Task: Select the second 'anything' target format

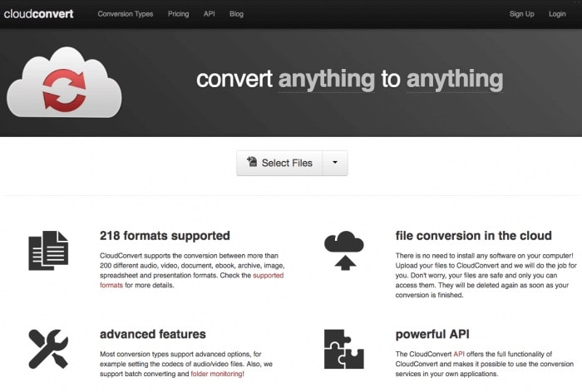Action: (455, 80)
